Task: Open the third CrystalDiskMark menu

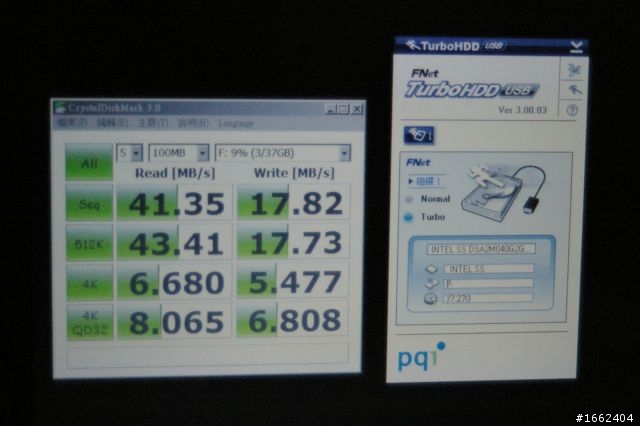Action: [153, 123]
